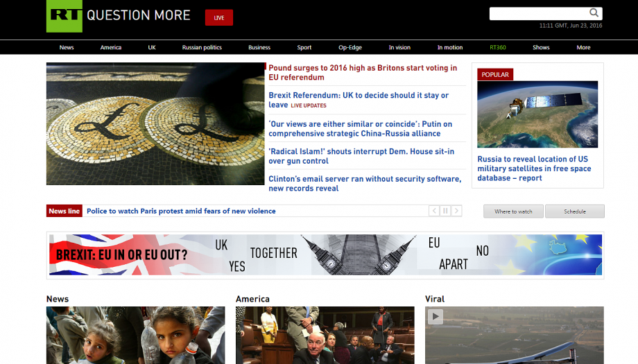The image size is (638, 364).
Task: Select the Russian politics menu item
Action: 202,47
